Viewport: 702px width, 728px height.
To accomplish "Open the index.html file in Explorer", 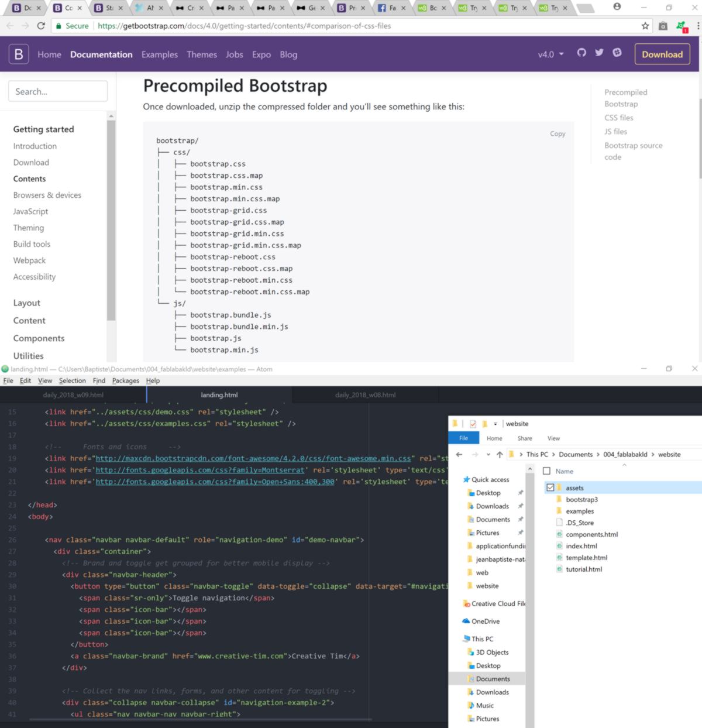I will point(581,546).
